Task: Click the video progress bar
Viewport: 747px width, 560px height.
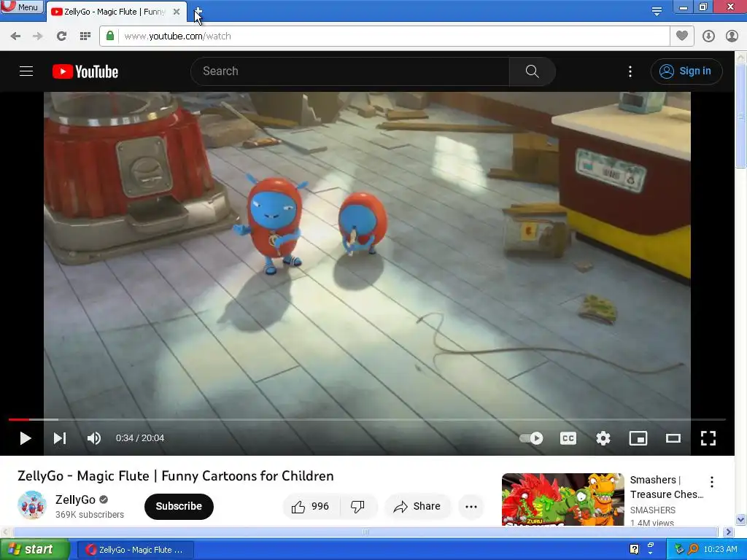Action: click(367, 419)
